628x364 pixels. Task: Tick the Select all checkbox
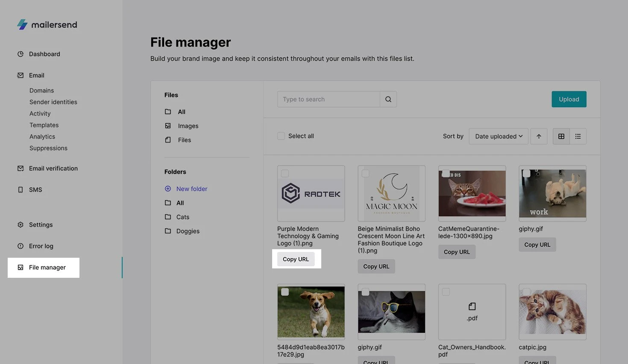tap(281, 136)
